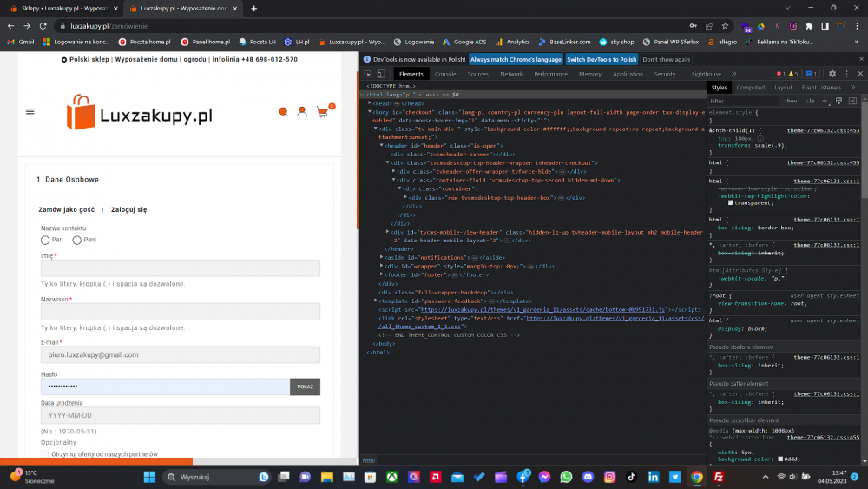
Task: Open the Event Listeners tab
Action: click(821, 87)
